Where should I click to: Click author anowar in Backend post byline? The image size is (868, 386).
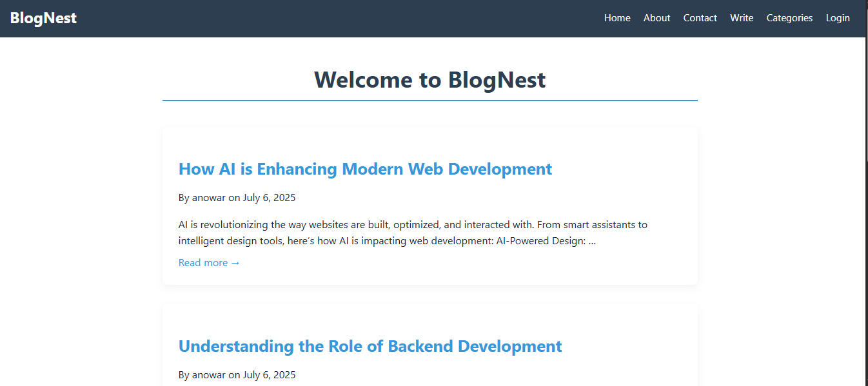click(x=208, y=375)
